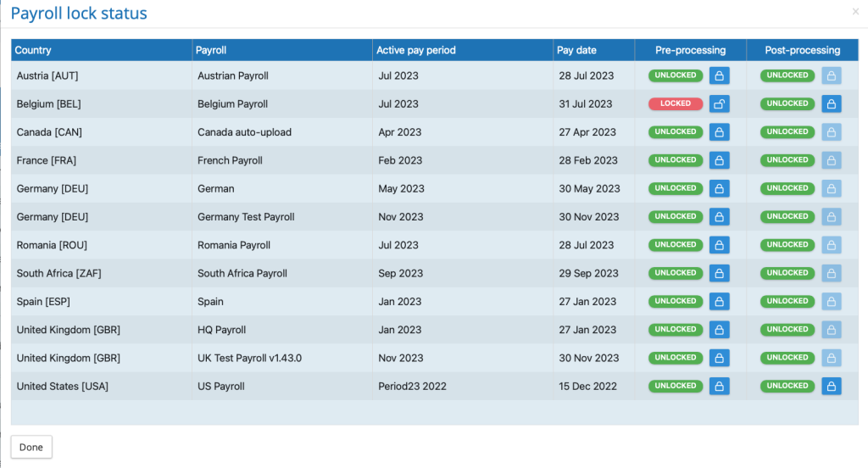Close the Payroll lock status dialog
This screenshot has height=468, width=868.
pyautogui.click(x=855, y=12)
